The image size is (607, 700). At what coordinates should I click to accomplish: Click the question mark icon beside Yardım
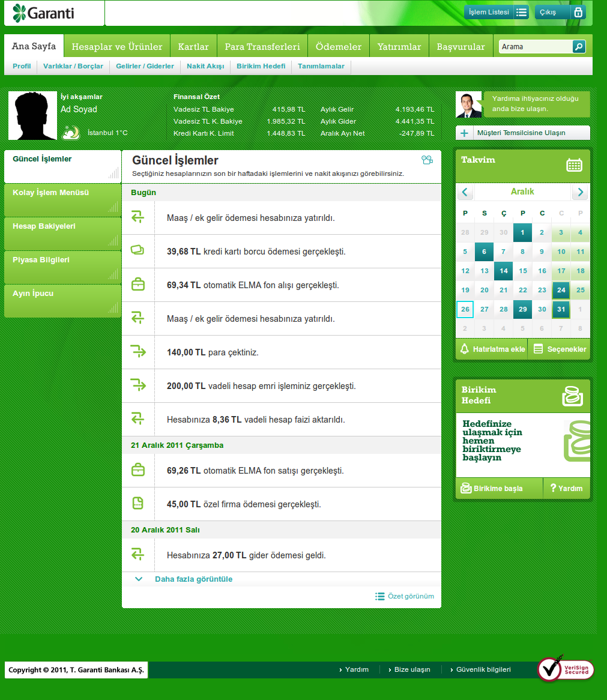pos(553,488)
